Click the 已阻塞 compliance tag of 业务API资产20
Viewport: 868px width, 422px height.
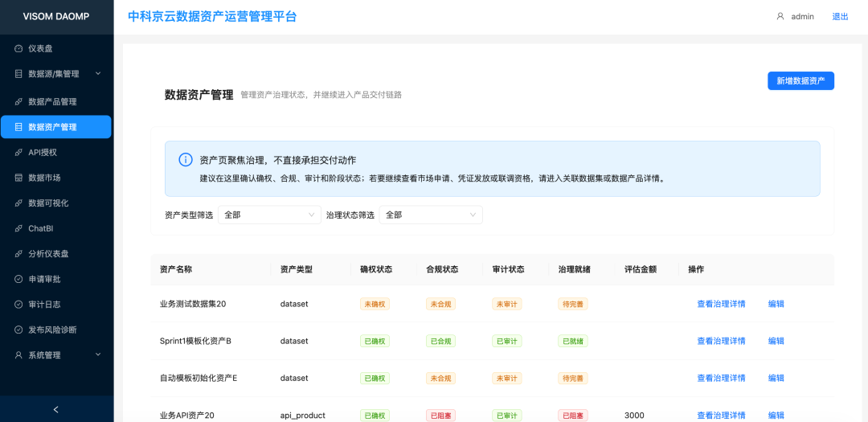(x=440, y=415)
